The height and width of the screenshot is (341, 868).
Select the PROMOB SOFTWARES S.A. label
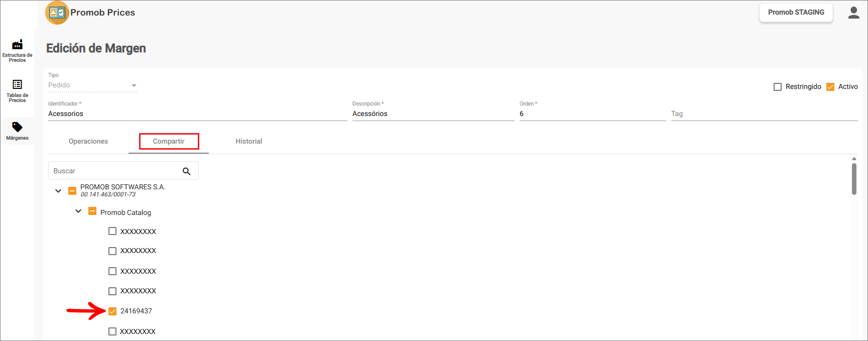point(123,187)
